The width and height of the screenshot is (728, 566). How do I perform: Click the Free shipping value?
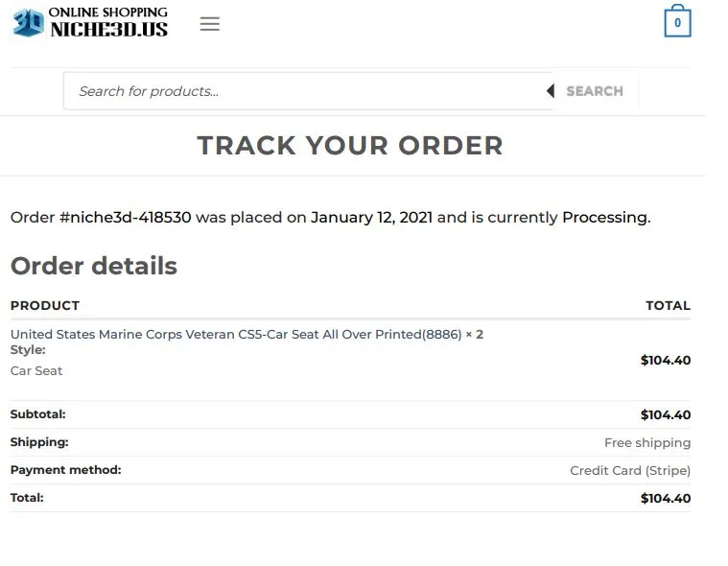647,443
